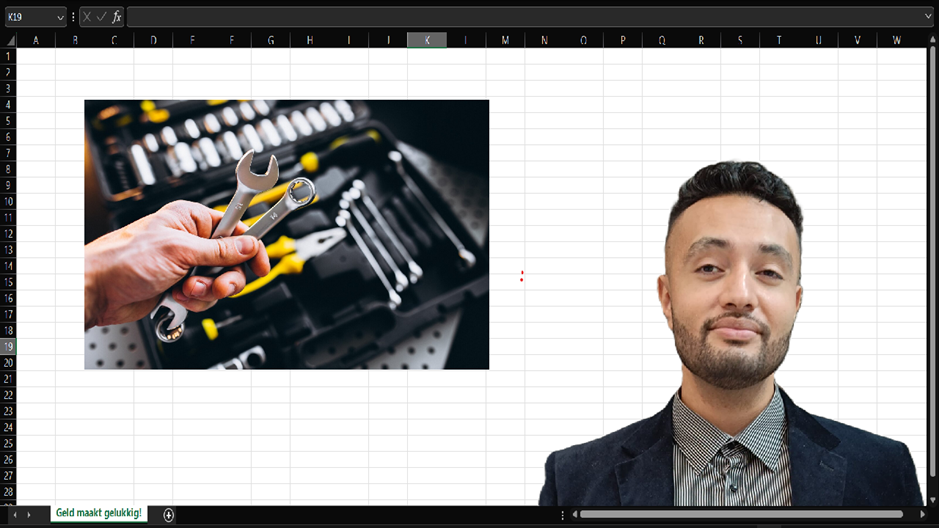This screenshot has height=528, width=939.
Task: Add a new sheet with plus icon
Action: pos(168,515)
